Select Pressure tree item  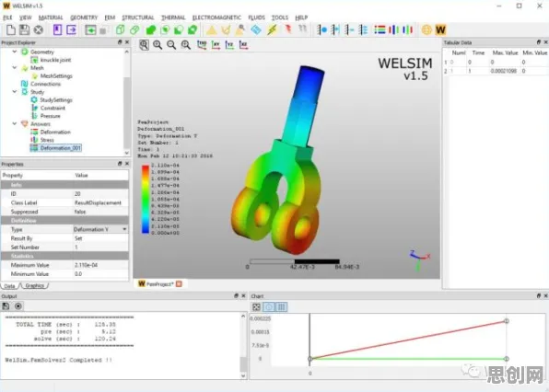[50, 116]
